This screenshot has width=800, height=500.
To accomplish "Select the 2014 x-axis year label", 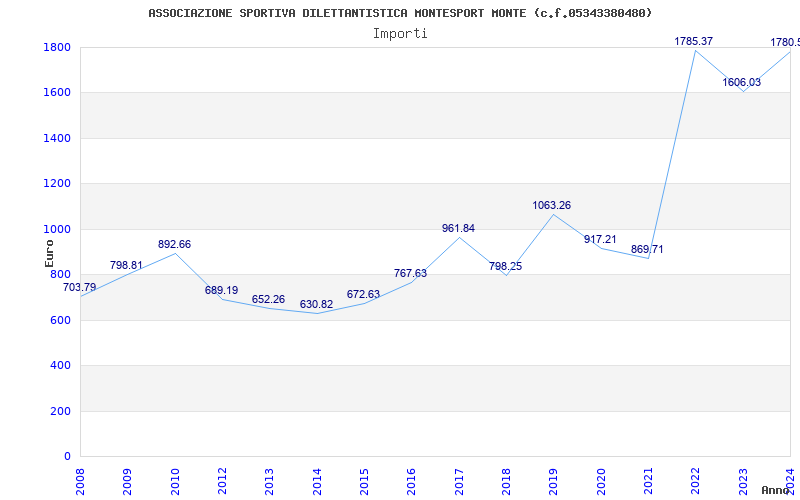I will tap(317, 480).
